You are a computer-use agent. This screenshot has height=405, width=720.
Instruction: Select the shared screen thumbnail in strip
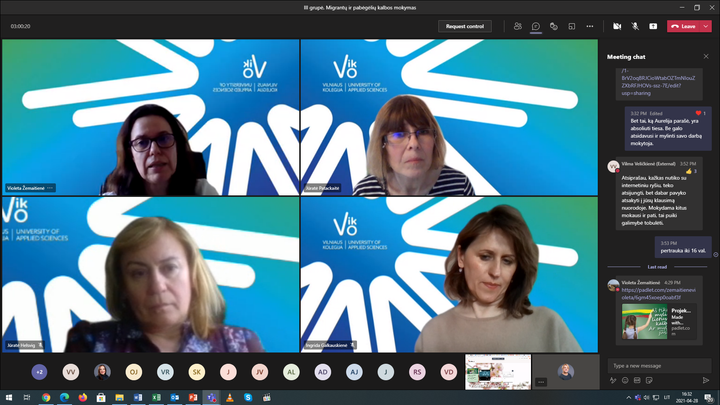[510, 371]
